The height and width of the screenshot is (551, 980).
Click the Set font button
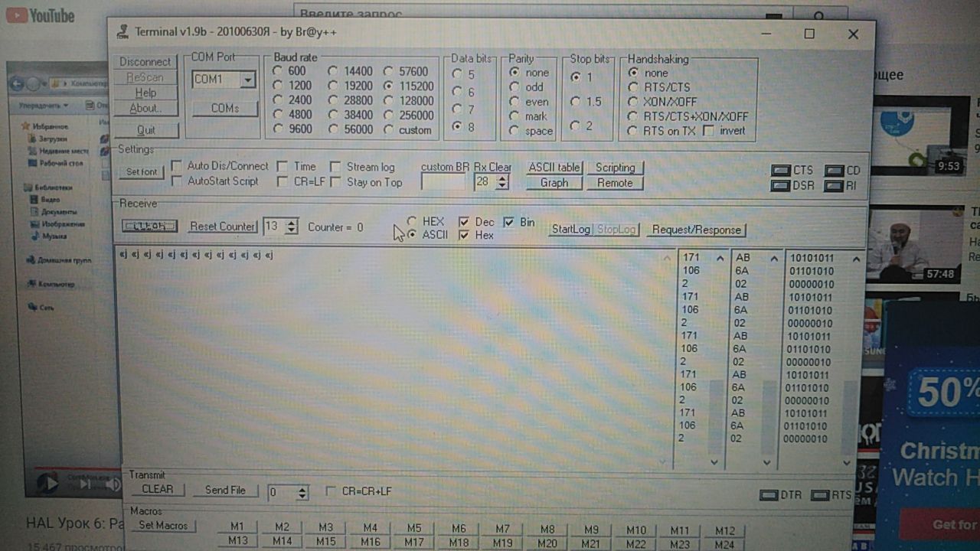tap(142, 172)
